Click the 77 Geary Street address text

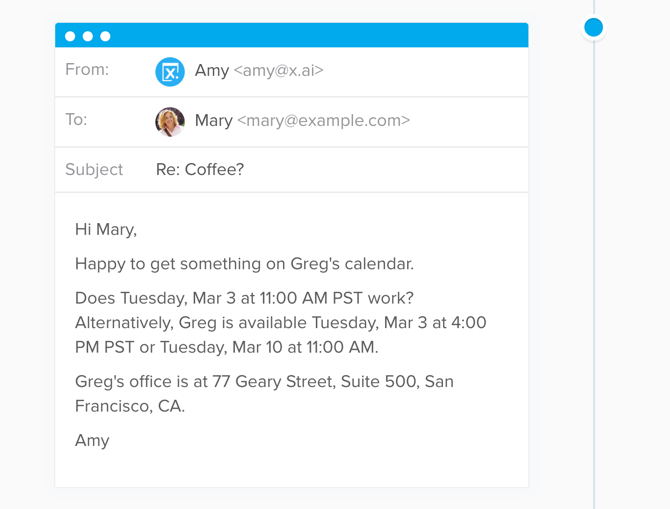pos(264,394)
